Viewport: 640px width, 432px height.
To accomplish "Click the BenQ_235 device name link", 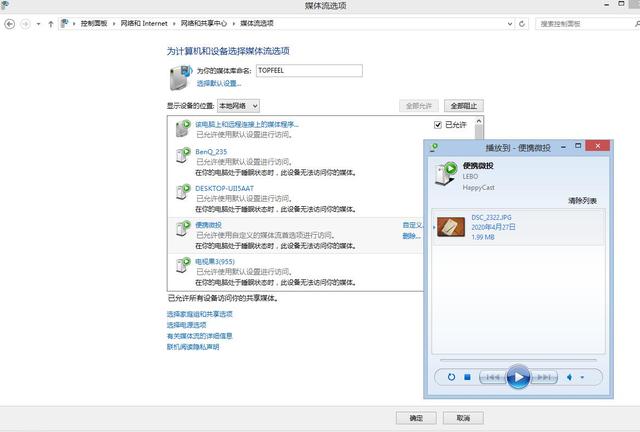I will [211, 152].
